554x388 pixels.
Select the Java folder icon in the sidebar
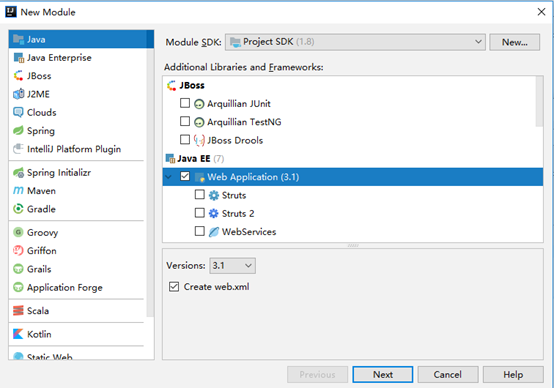pos(18,39)
